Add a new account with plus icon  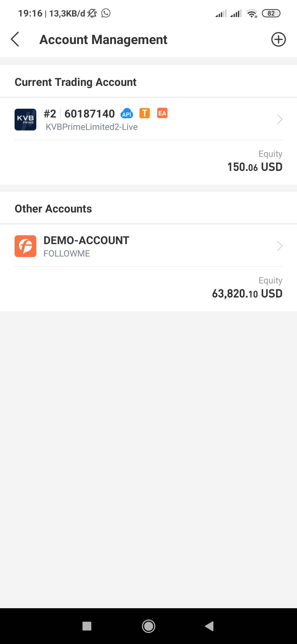click(278, 39)
